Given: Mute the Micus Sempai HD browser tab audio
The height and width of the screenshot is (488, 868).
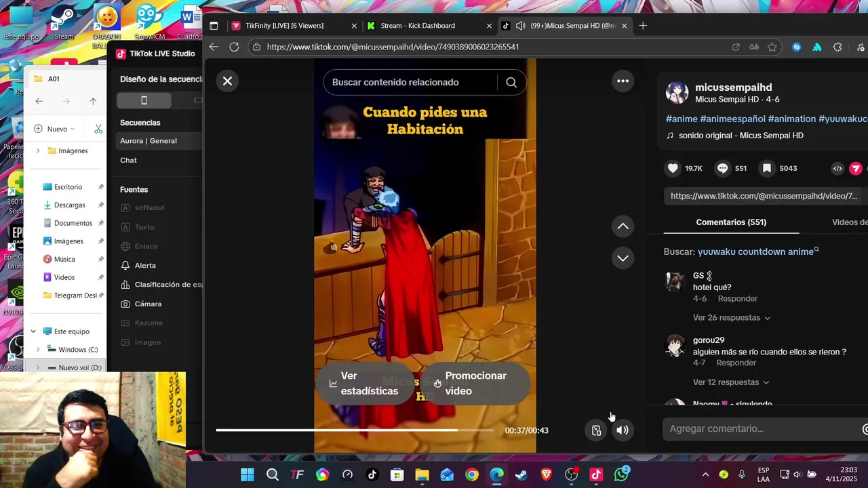Looking at the screenshot, I should tap(520, 26).
